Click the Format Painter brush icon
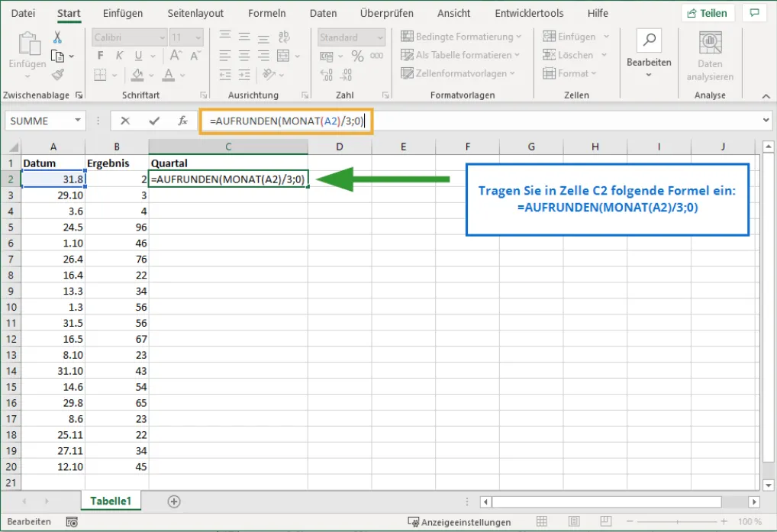Viewport: 777px width, 532px height. coord(57,74)
